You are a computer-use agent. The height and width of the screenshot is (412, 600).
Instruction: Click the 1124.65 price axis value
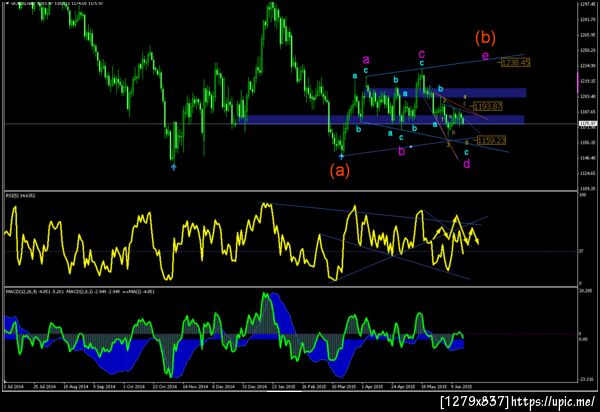point(588,173)
